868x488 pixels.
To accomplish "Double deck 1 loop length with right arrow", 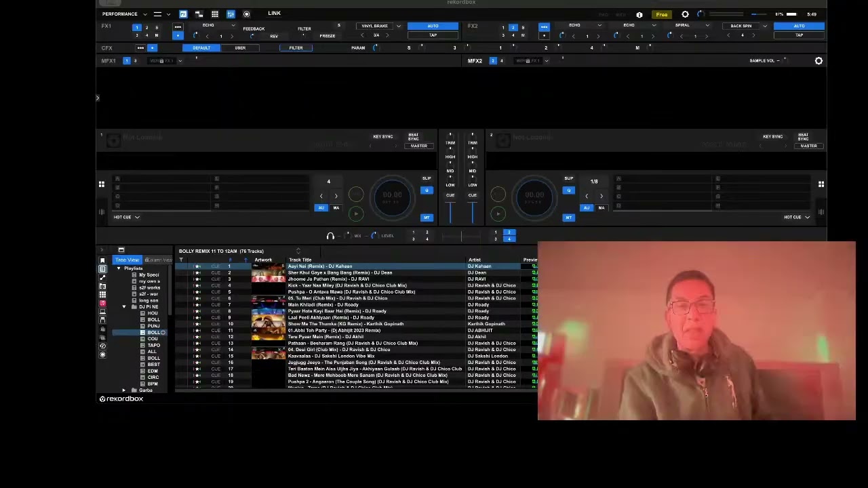I will (336, 196).
